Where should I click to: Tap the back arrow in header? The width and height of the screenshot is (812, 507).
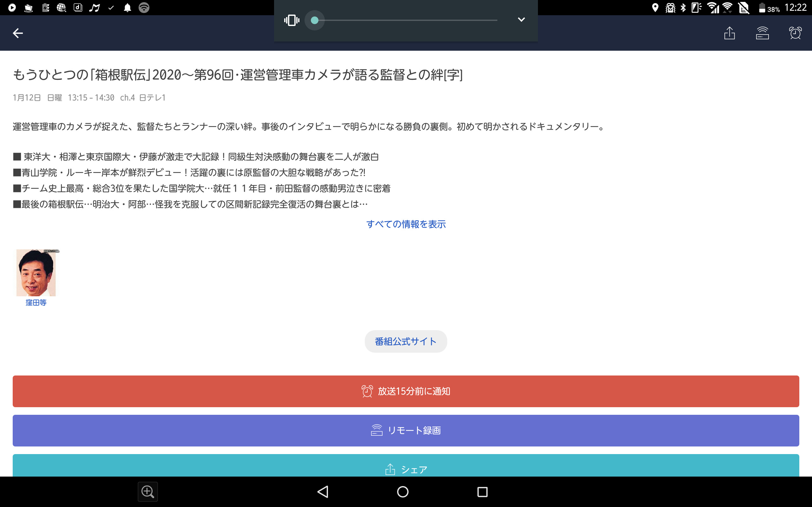tap(18, 33)
